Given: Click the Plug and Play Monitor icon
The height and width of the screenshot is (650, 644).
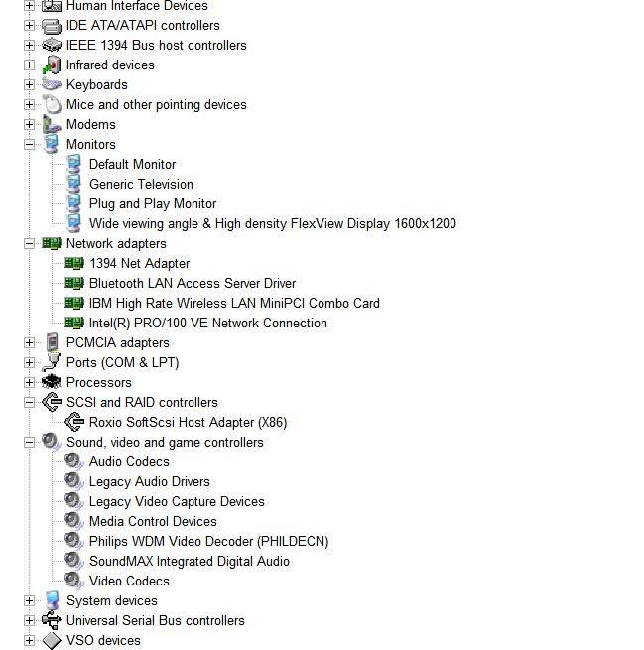Looking at the screenshot, I should (74, 203).
